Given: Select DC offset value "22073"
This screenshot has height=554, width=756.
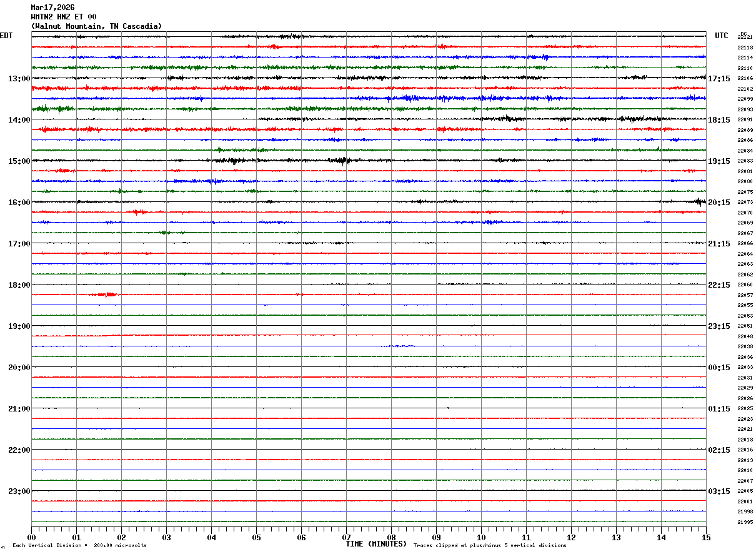Looking at the screenshot, I should 745,203.
